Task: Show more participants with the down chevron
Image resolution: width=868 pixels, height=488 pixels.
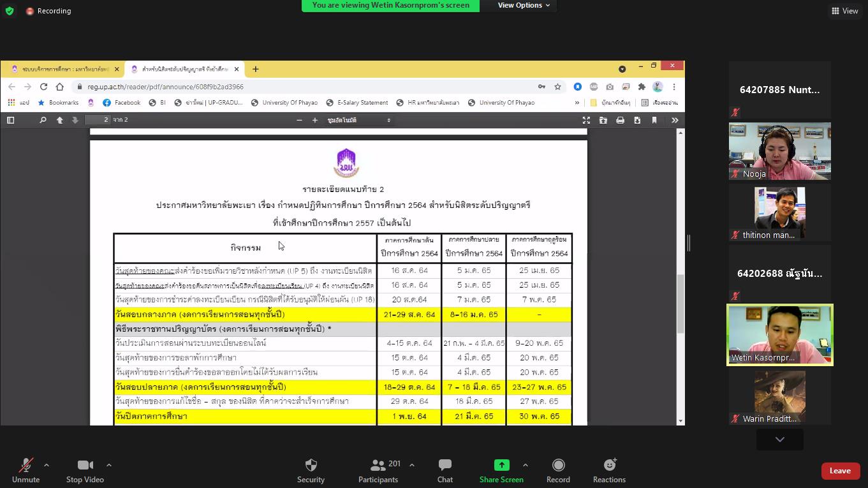Action: [779, 440]
